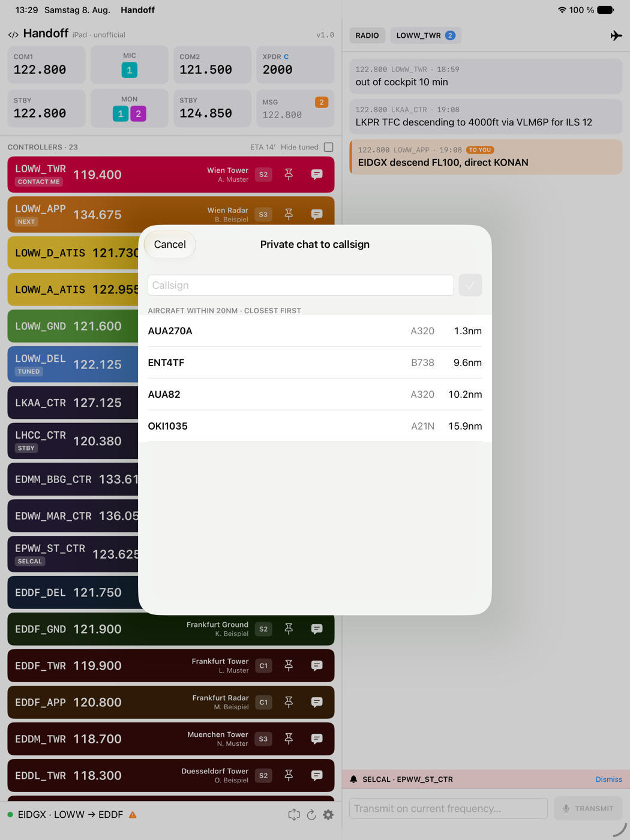
Task: Tap the orange warning triangle beside EDDF
Action: pyautogui.click(x=133, y=815)
